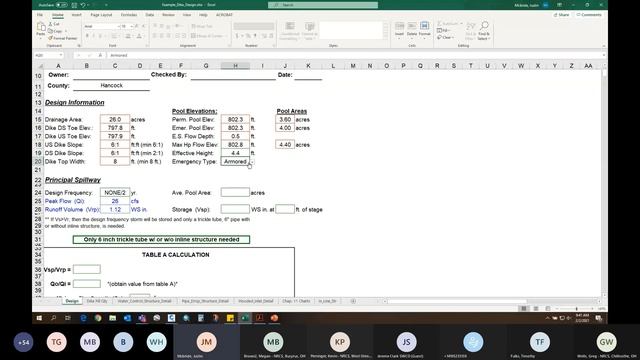
Task: Switch to Page Layout view in status bar
Action: [x=536, y=309]
